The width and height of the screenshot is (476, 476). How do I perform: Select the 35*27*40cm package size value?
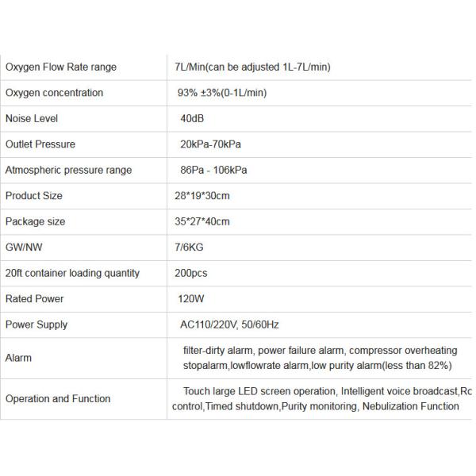202,222
